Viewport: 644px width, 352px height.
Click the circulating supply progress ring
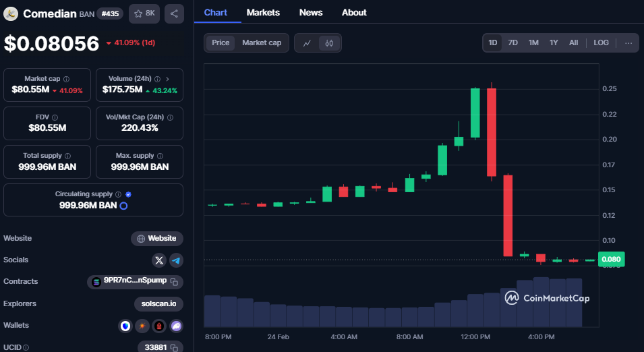(123, 206)
